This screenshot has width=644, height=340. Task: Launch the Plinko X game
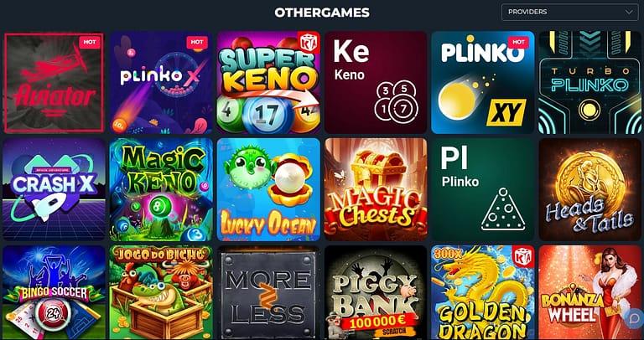tap(161, 82)
